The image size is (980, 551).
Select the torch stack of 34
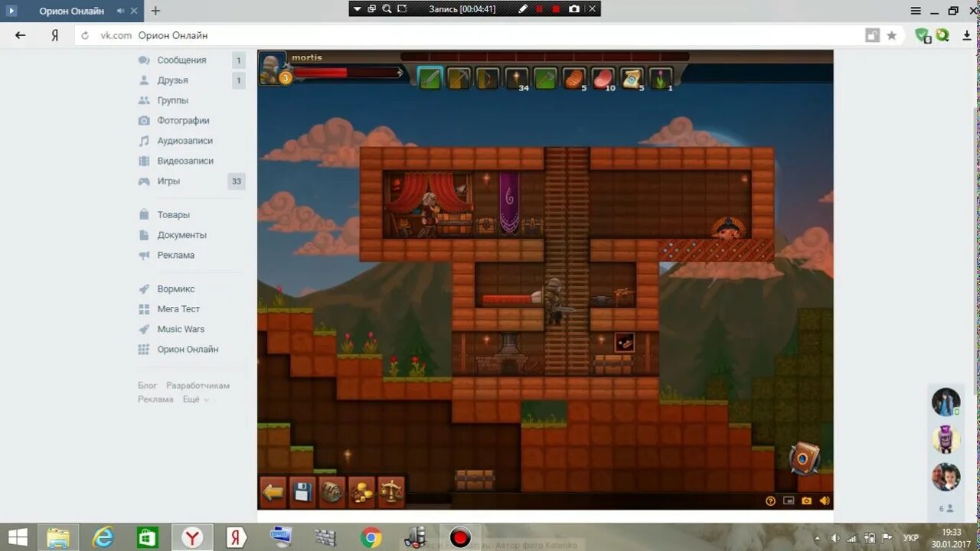(x=517, y=79)
